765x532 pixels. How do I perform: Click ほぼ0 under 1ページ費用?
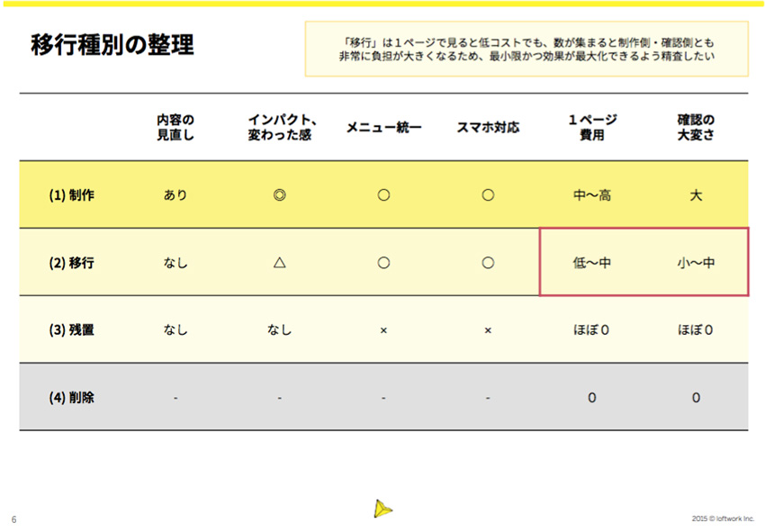[591, 330]
